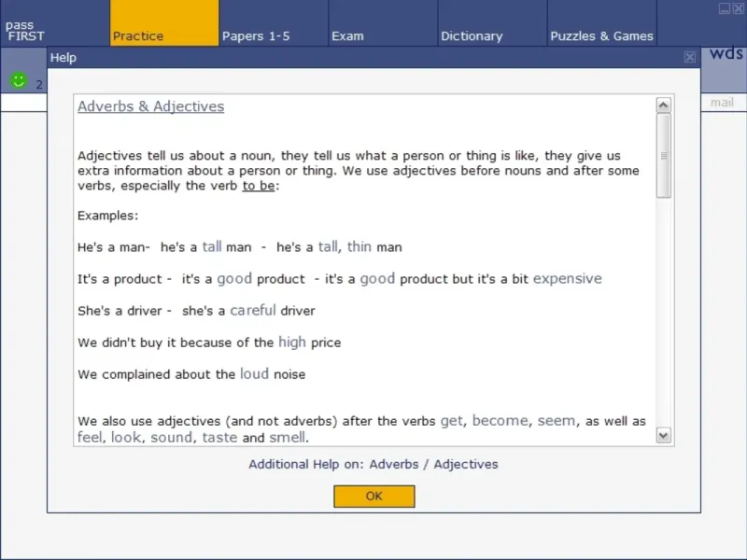Screen dimensions: 747x560
Task: Click the scrollbar down arrow
Action: (663, 435)
